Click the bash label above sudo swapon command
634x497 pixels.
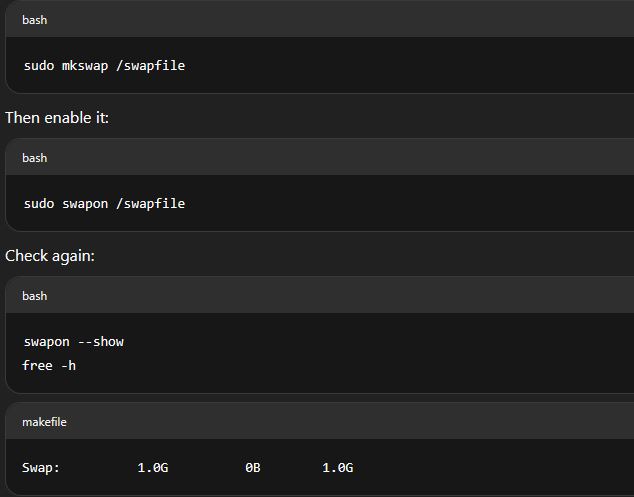34,158
